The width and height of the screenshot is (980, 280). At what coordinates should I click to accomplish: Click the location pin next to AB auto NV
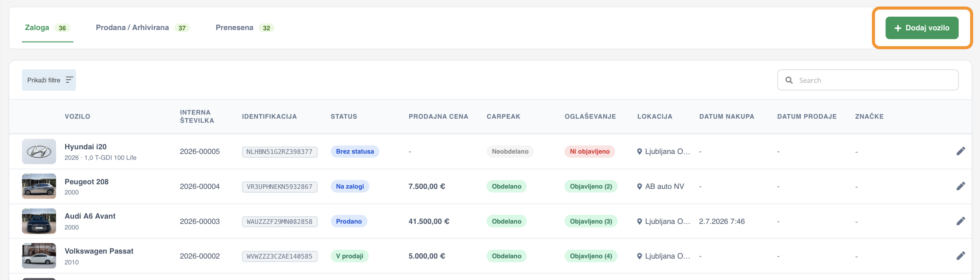click(640, 186)
